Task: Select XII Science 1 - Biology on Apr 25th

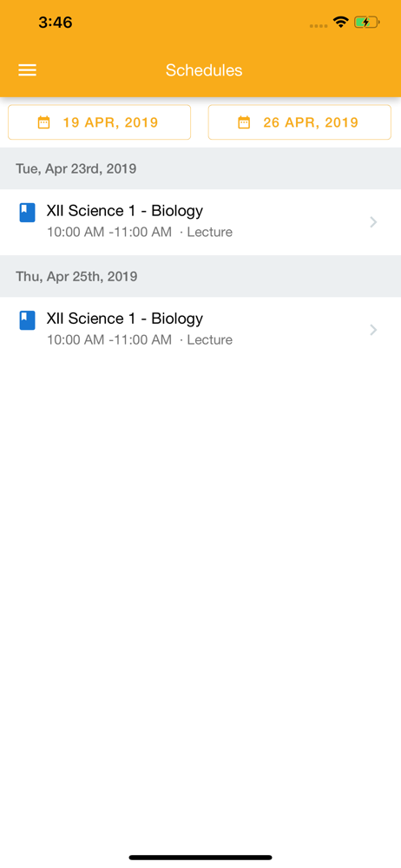Action: (200, 330)
